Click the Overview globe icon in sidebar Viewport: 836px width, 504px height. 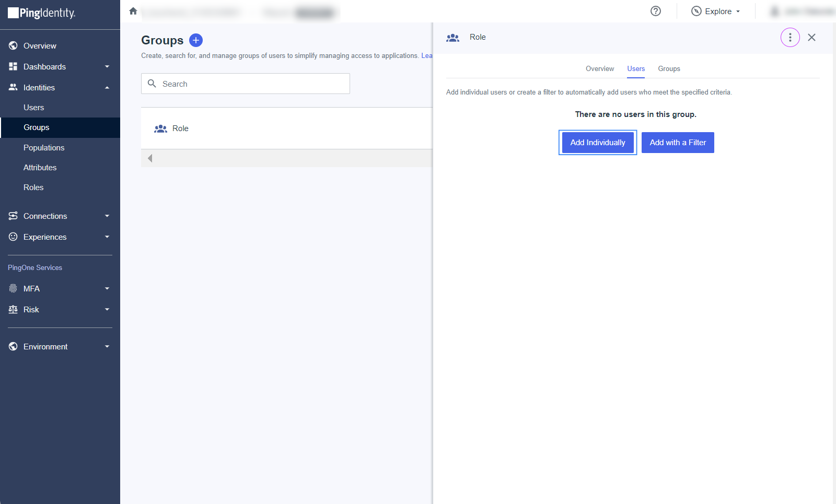pos(13,46)
